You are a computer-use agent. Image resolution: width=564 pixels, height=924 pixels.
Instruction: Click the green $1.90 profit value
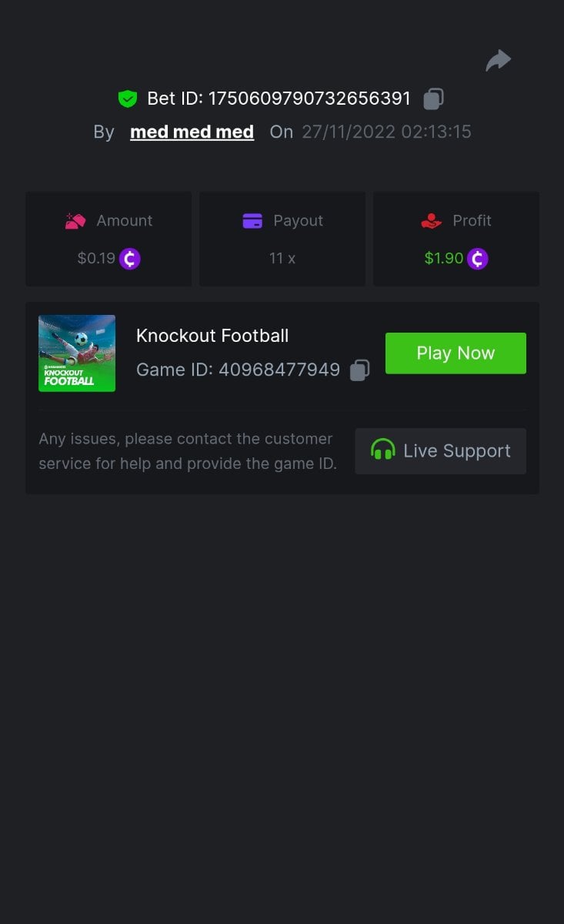[x=443, y=259]
